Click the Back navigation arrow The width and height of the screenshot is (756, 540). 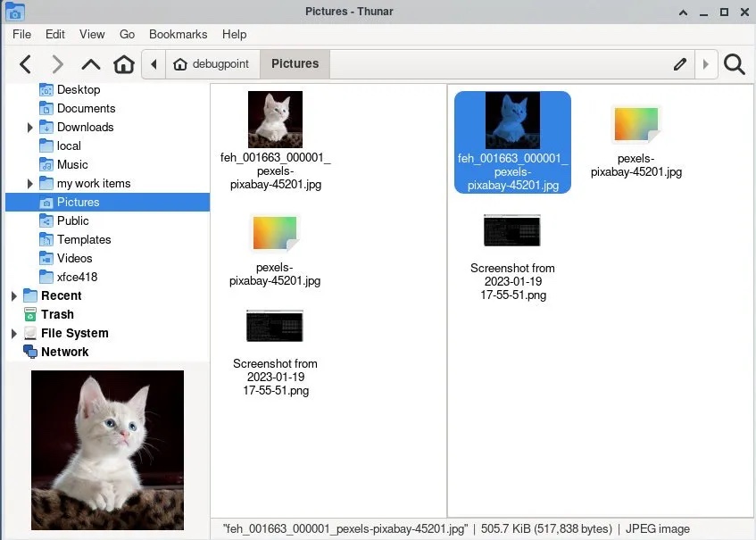click(x=26, y=64)
